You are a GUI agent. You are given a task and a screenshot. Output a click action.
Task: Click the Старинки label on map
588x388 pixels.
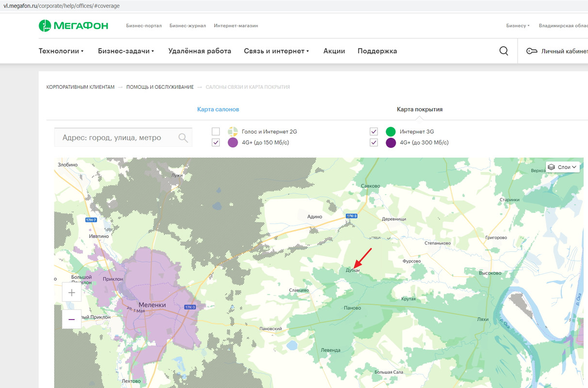point(509,200)
